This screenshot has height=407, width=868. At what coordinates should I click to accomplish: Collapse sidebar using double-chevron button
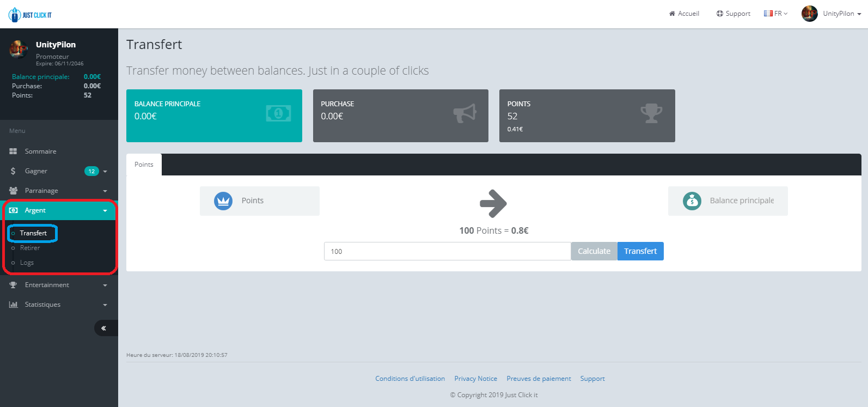[103, 328]
